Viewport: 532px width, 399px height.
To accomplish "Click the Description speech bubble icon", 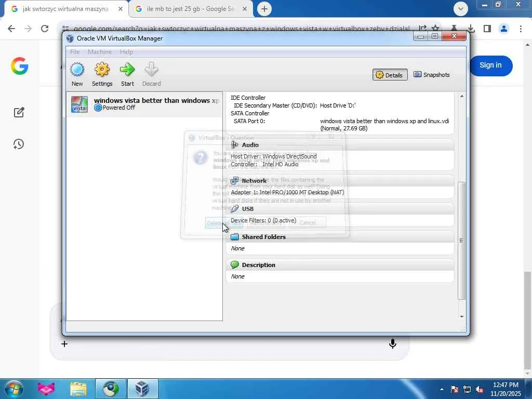I will click(x=234, y=264).
